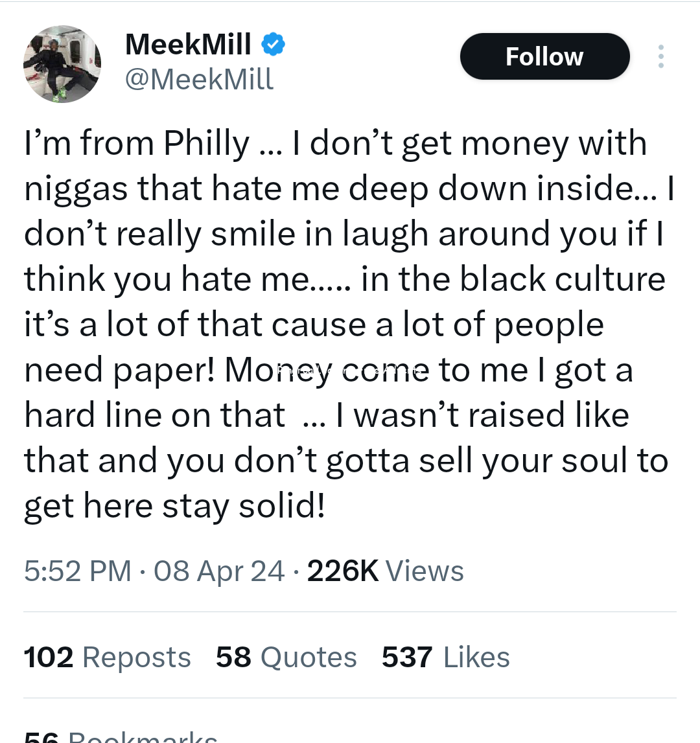700x743 pixels.
Task: Open the three-dot more options menu
Action: pos(660,56)
